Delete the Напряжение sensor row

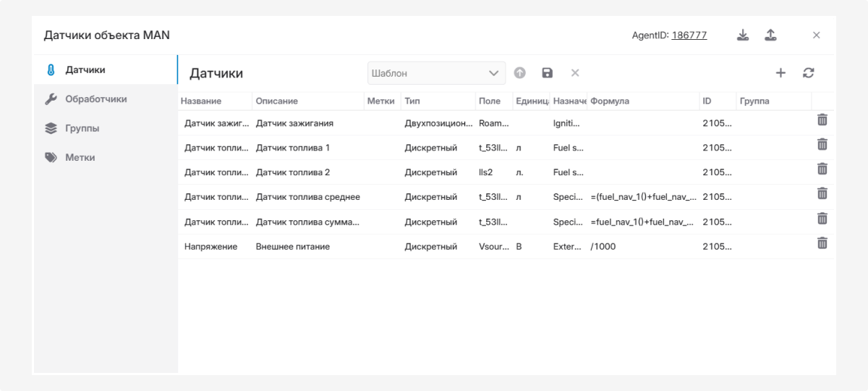(822, 243)
